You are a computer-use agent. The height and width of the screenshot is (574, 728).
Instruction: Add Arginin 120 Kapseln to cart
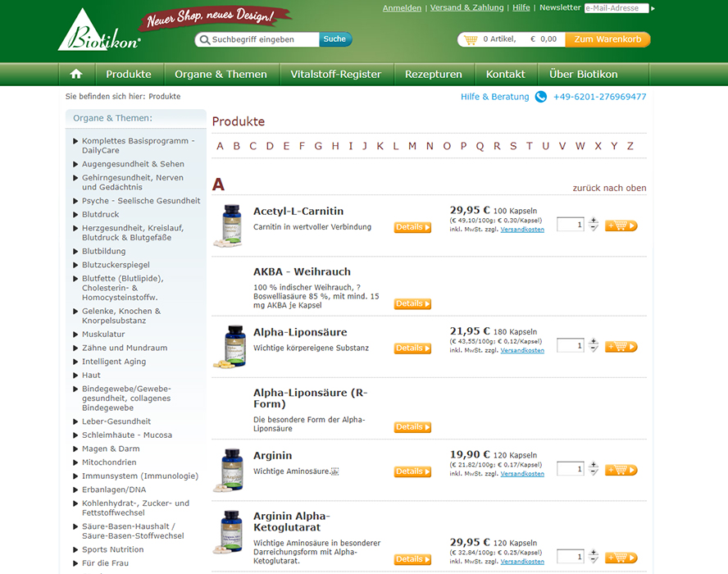(621, 470)
